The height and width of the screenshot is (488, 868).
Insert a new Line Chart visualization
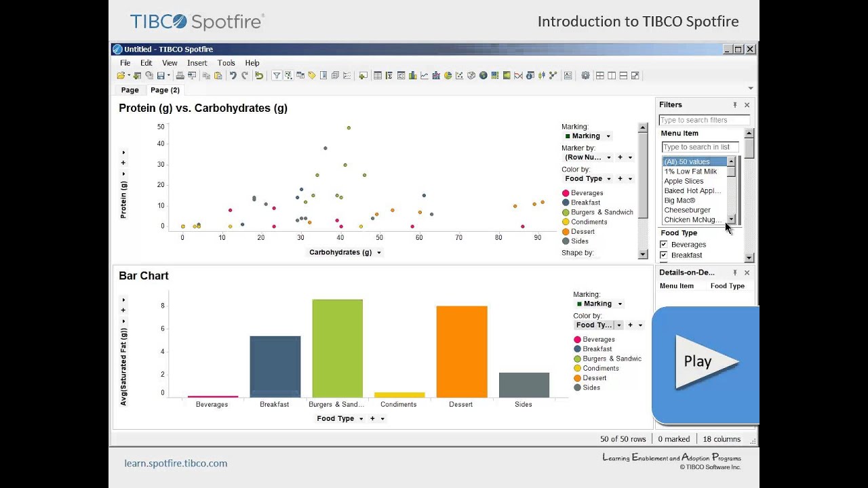425,75
